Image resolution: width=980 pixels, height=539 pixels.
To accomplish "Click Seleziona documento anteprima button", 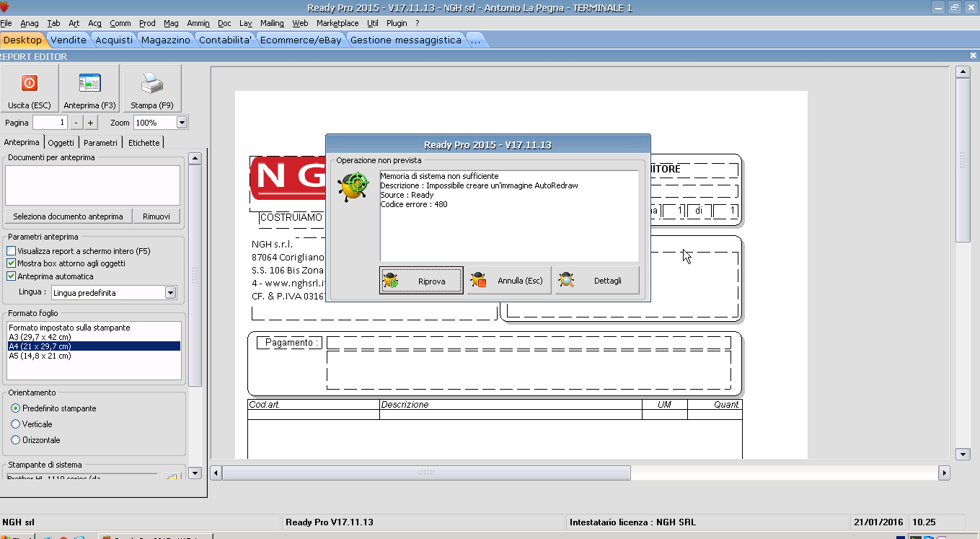I will click(x=68, y=216).
